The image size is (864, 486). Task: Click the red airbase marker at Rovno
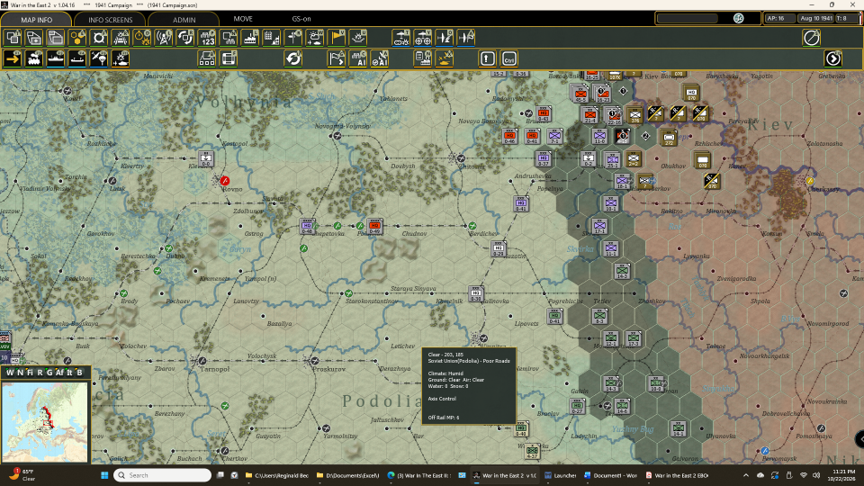click(x=225, y=181)
